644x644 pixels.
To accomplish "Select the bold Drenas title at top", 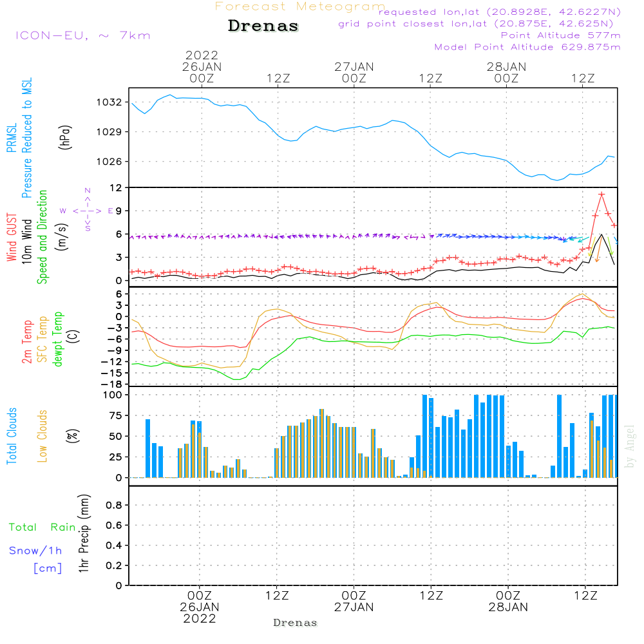I will [x=263, y=26].
